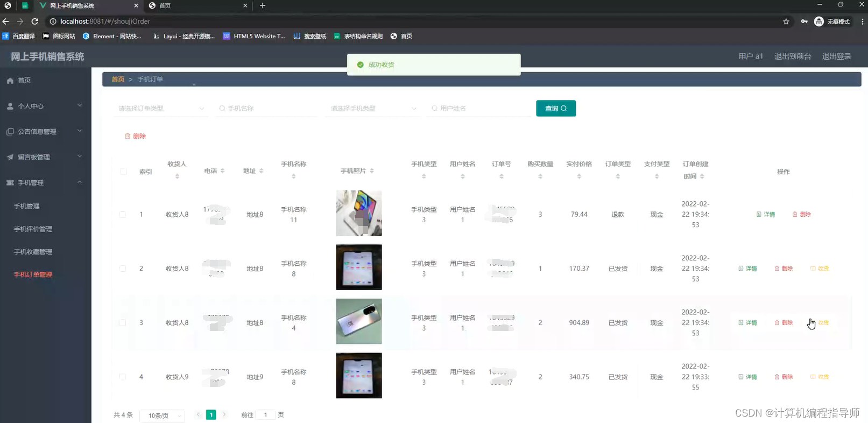Screen dimensions: 868x423
Task: Sort by 订单类型 column arrows
Action: [x=618, y=176]
